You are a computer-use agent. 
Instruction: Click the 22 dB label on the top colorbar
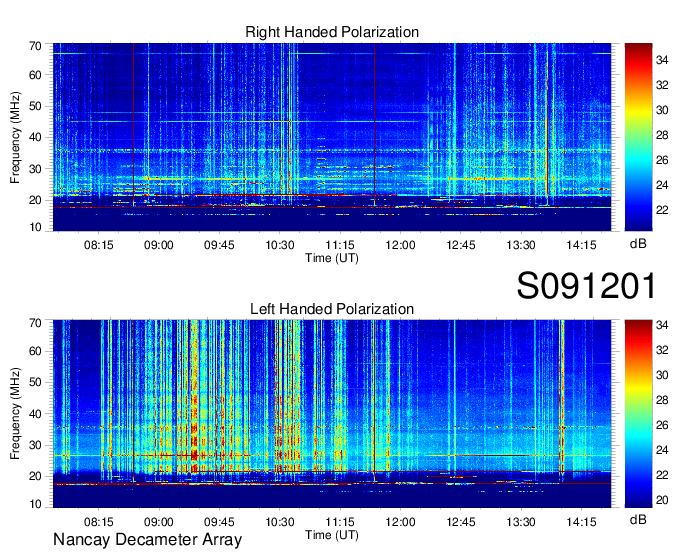662,210
